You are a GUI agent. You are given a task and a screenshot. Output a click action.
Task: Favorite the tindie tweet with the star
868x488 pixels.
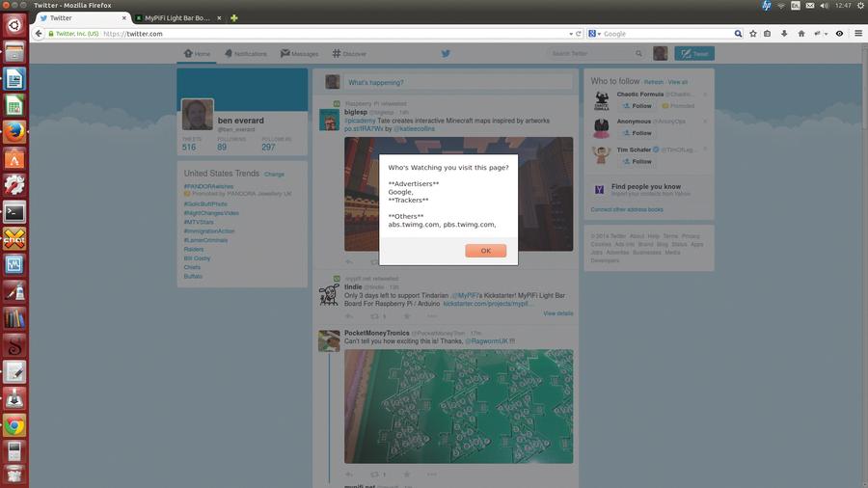click(x=407, y=316)
